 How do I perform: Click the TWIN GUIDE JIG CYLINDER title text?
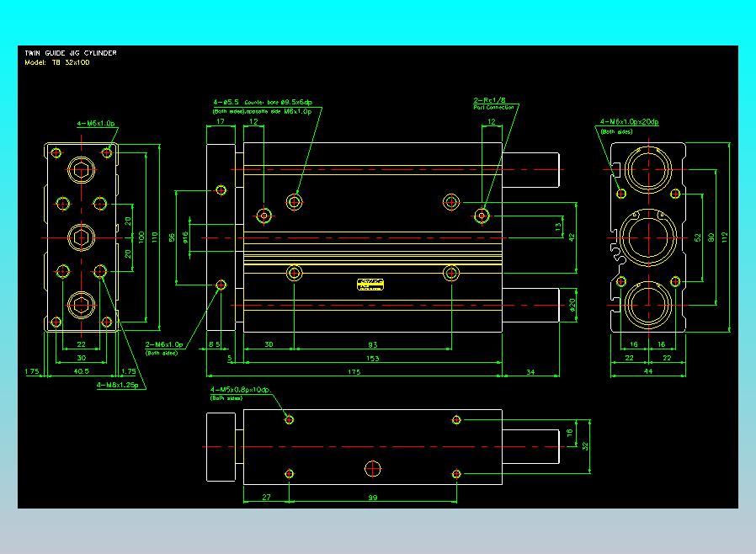point(71,53)
